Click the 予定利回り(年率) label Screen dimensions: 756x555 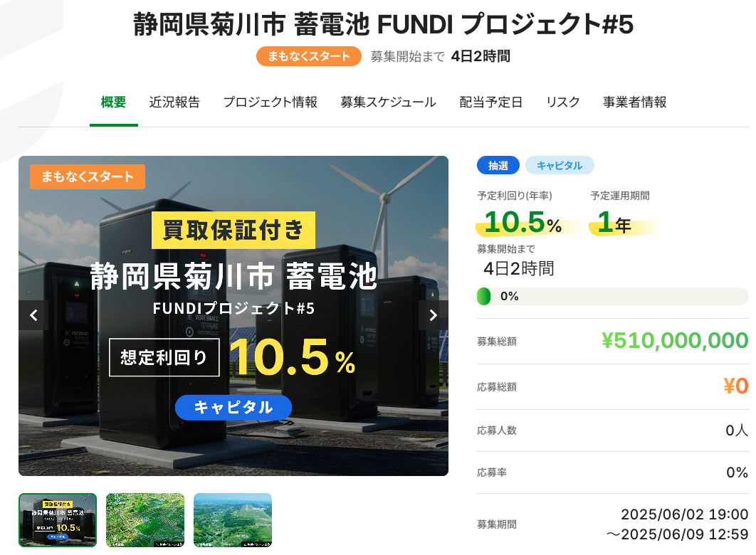(x=515, y=196)
